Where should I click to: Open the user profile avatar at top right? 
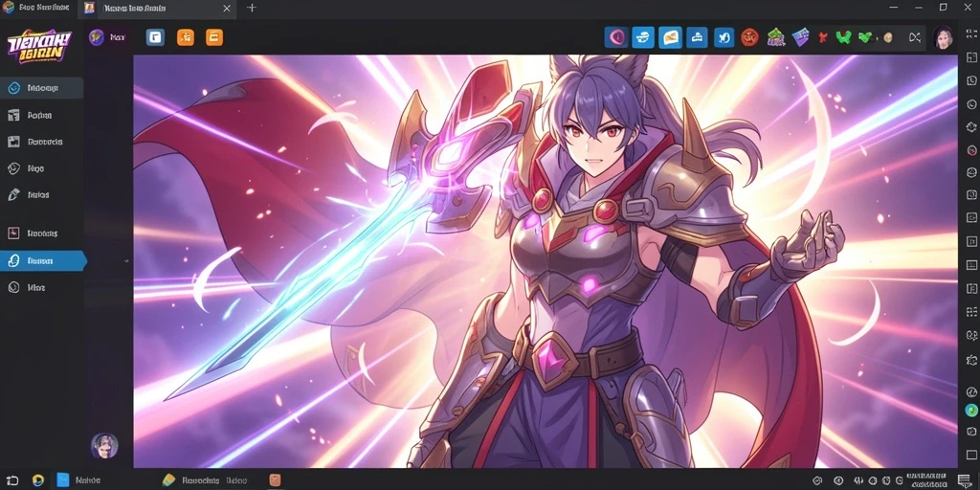click(943, 37)
